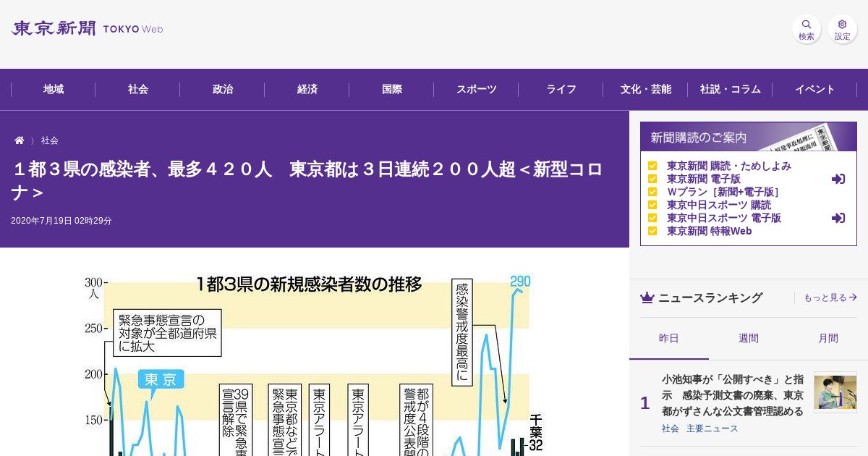Click the もっと見る link

point(830,297)
